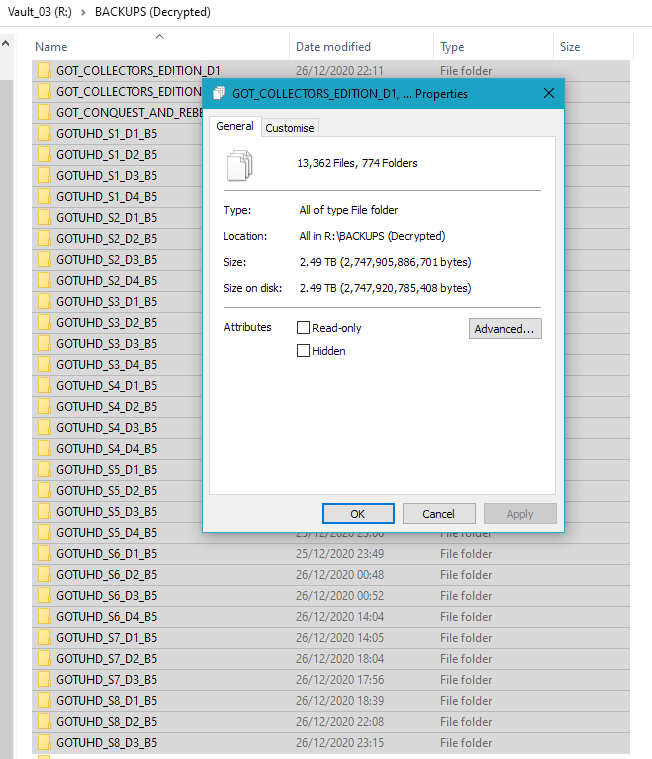The image size is (652, 759).
Task: Select the GOTUHD_S5_D3_B5 folder icon
Action: [44, 511]
